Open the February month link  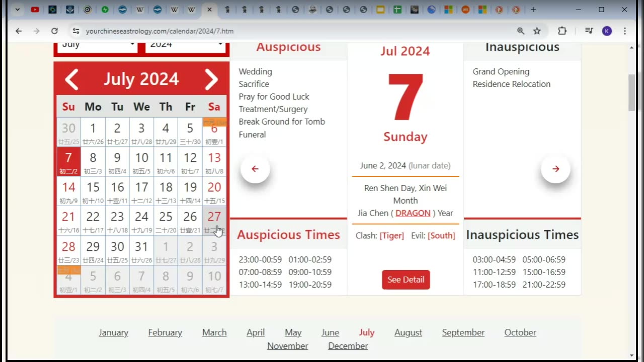tap(165, 332)
